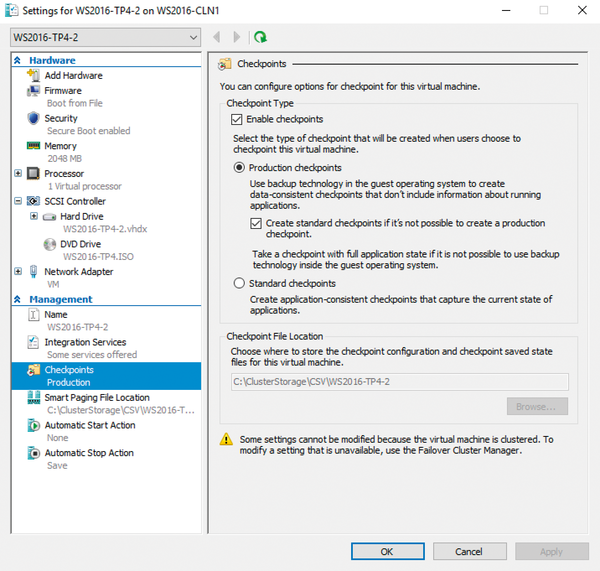Open the WS2016-TP4-2 virtual machine dropdown

pos(106,37)
